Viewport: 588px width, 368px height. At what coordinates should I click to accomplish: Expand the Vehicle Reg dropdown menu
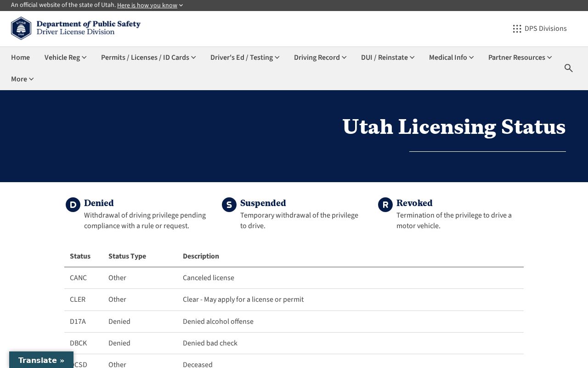click(x=66, y=57)
